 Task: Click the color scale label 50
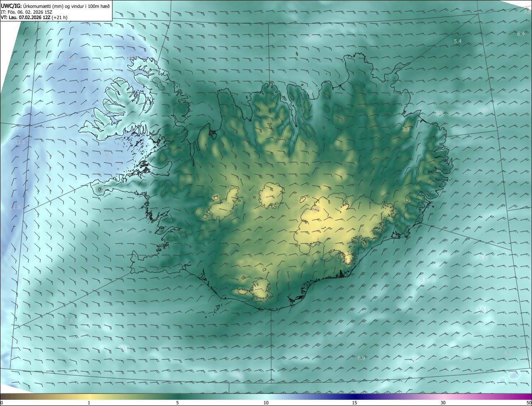click(529, 403)
